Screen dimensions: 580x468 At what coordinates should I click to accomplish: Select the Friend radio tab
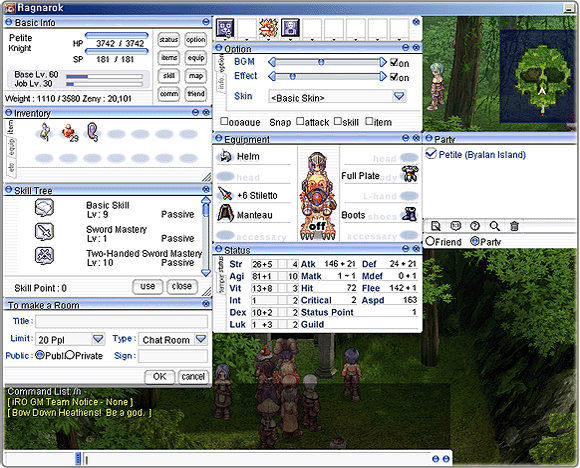[x=429, y=241]
